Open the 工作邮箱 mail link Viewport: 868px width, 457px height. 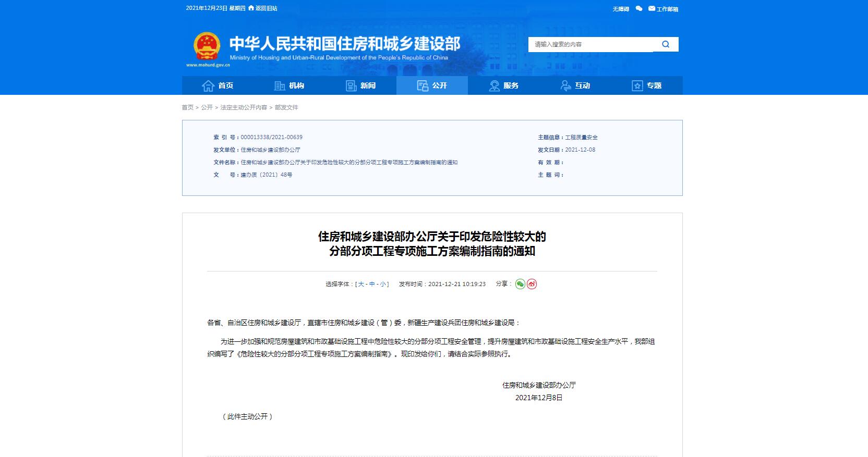[x=664, y=9]
